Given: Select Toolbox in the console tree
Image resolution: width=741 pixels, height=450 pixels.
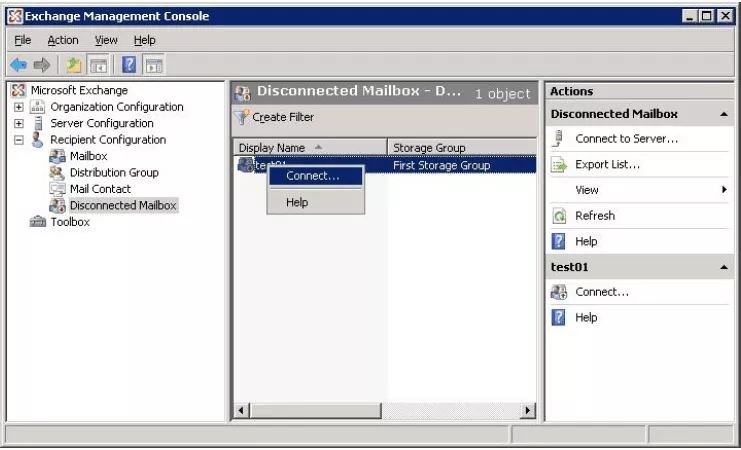Looking at the screenshot, I should (70, 222).
